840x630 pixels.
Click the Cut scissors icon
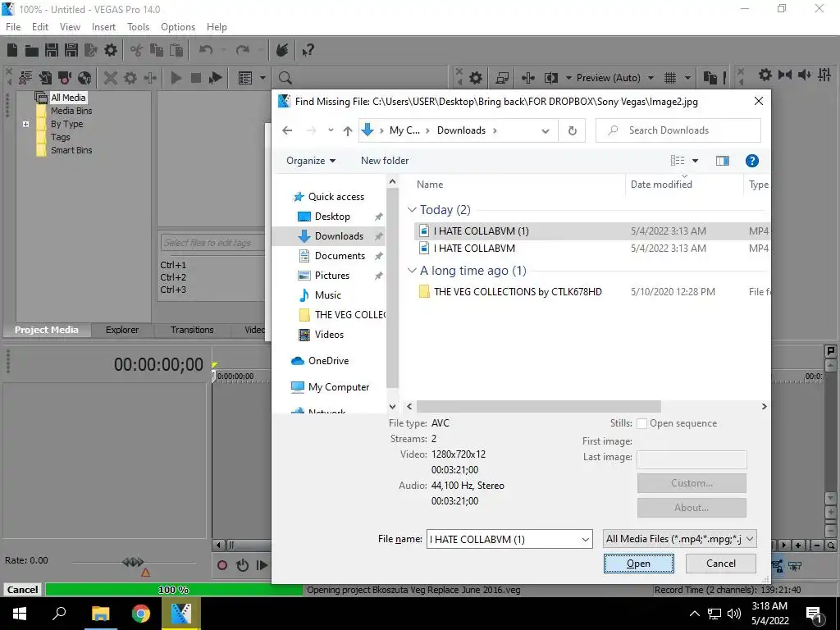137,50
